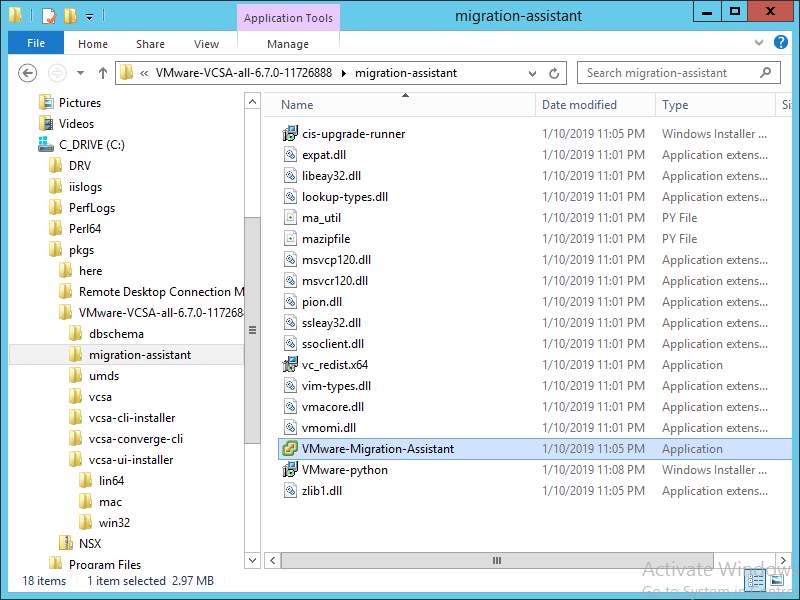The image size is (800, 600).
Task: Open the address bar history dropdown
Action: (532, 73)
